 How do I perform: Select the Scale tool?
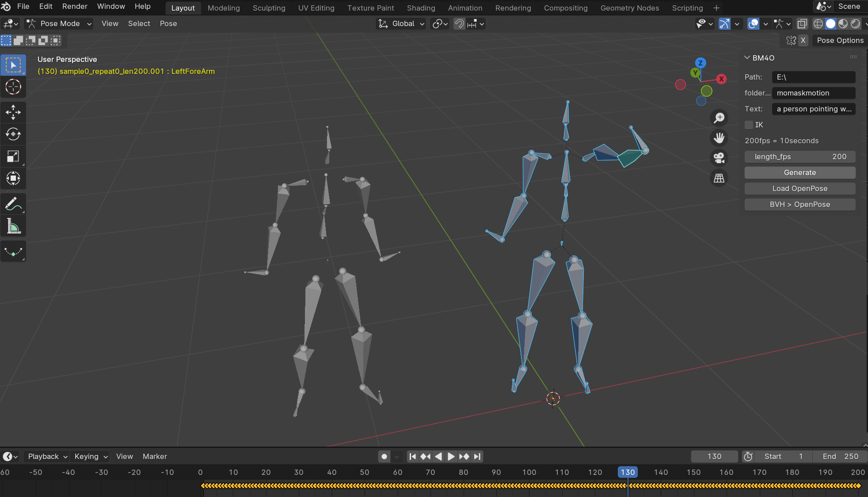(13, 157)
